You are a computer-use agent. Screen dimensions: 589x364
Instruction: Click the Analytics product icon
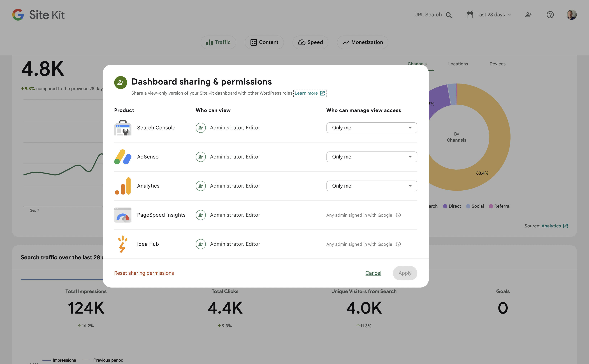123,186
